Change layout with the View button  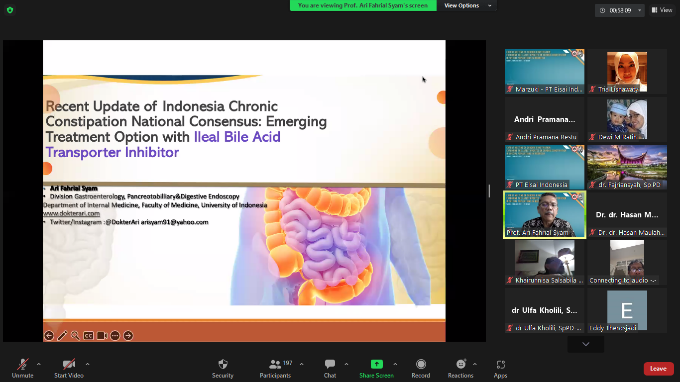pos(662,10)
